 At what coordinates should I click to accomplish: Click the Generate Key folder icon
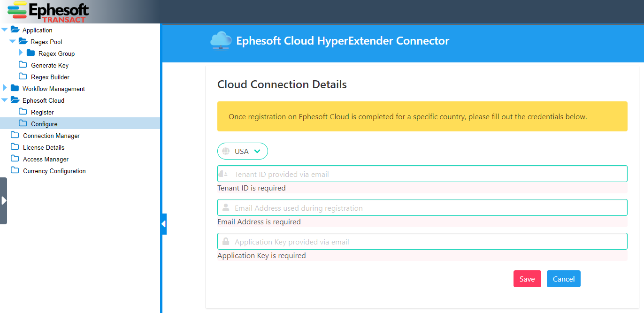tap(23, 65)
